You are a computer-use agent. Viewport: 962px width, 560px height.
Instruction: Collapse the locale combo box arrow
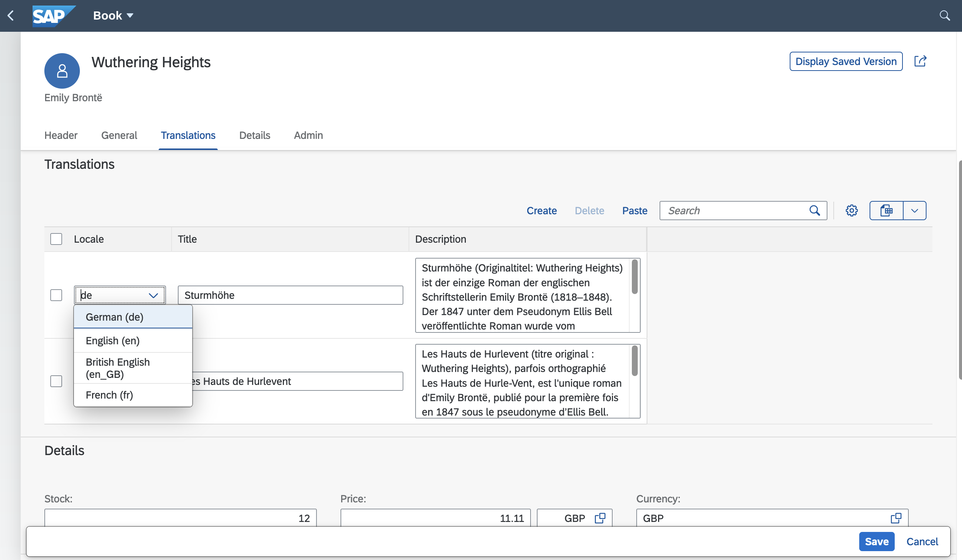(x=153, y=295)
